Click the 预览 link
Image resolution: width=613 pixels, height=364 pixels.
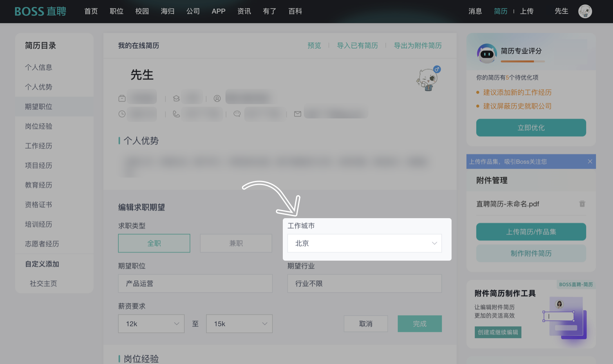[314, 45]
